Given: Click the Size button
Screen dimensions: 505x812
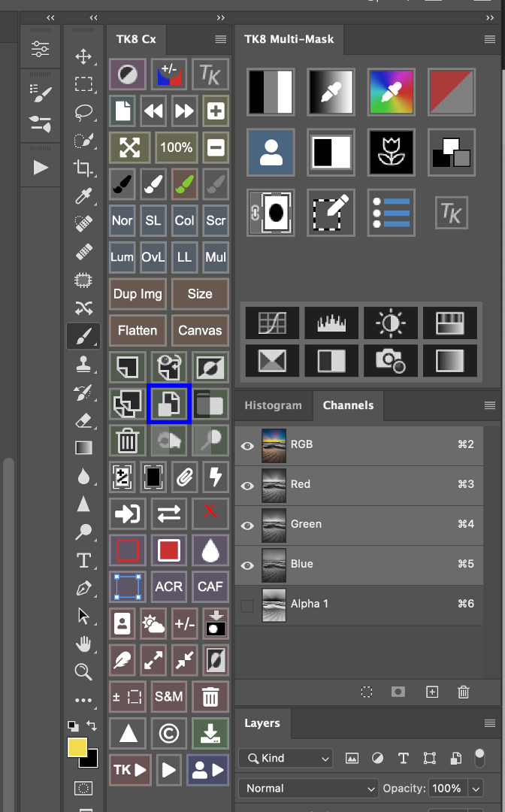Looking at the screenshot, I should 200,294.
